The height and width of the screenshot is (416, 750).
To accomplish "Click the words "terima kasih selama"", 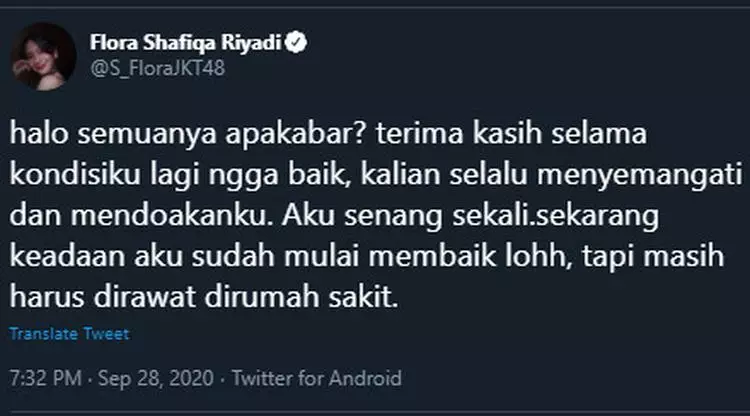I will [x=511, y=133].
